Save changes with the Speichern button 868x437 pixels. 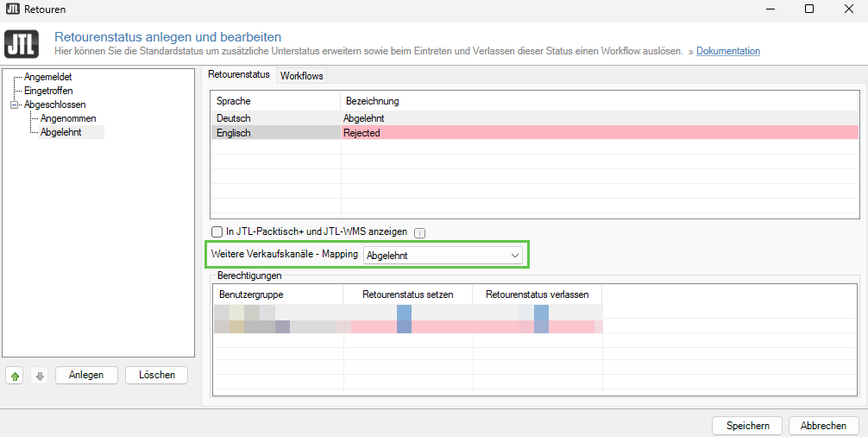747,426
